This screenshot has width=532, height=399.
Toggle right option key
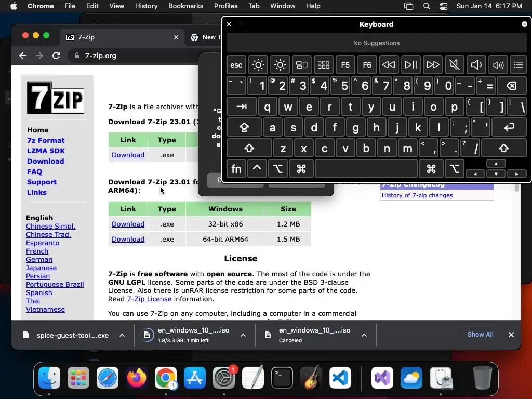[454, 169]
